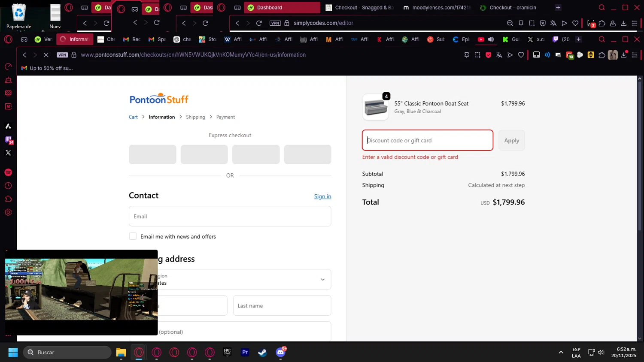Click the checkout page vertical scrollbar
This screenshot has width=644, height=362.
[x=639, y=157]
